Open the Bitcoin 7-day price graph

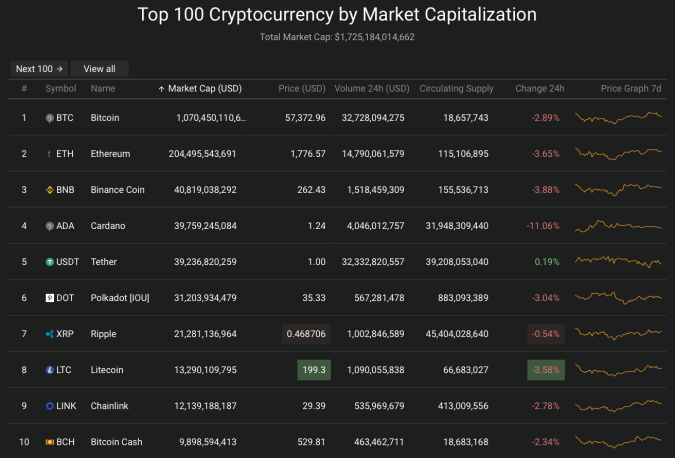pos(618,118)
